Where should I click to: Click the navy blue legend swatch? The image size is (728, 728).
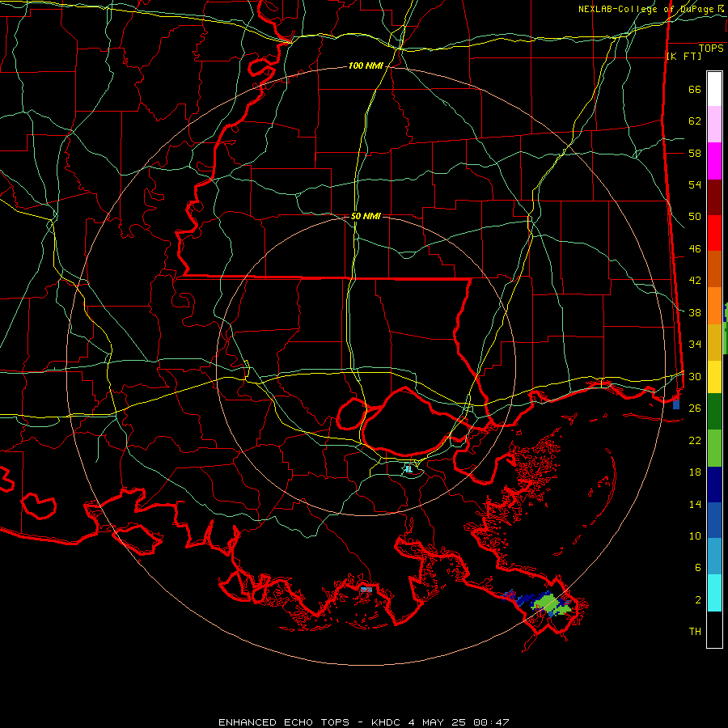(x=714, y=485)
